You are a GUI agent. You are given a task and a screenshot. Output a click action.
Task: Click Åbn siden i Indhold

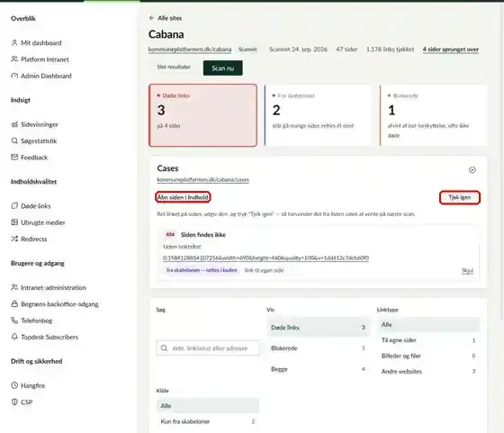point(183,197)
